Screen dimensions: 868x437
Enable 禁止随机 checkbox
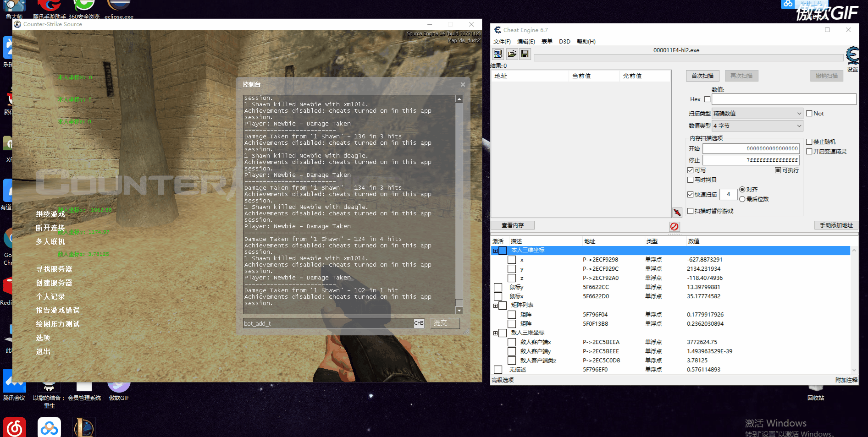pos(809,142)
